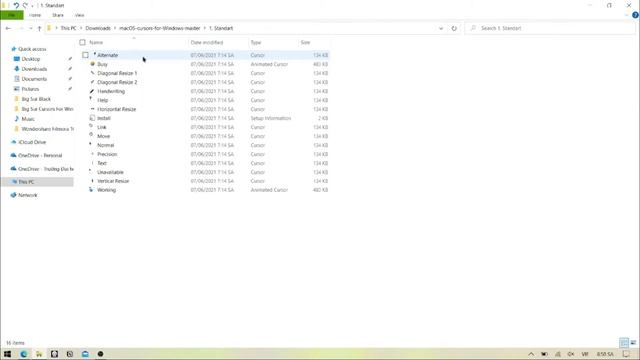
Task: Open Desktop folder in sidebar
Action: point(31,59)
